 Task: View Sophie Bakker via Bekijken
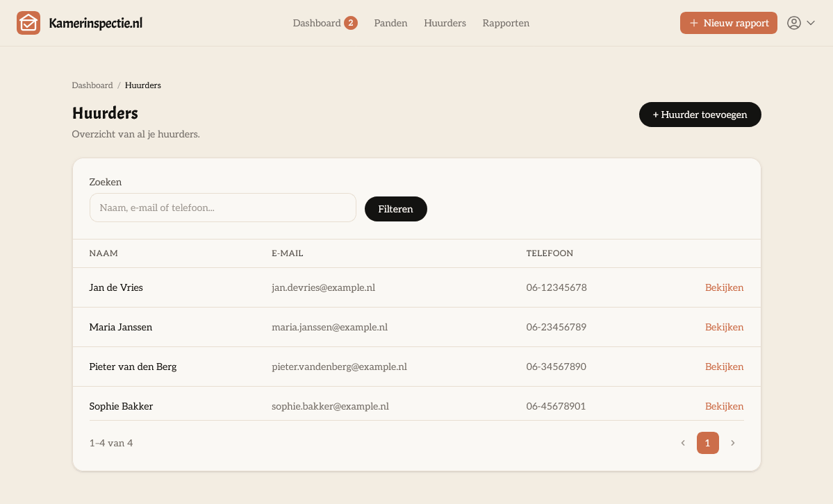click(x=724, y=406)
